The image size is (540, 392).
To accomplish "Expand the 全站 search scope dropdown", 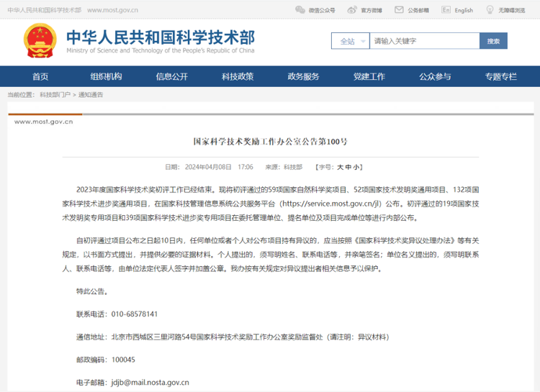I will click(x=350, y=41).
